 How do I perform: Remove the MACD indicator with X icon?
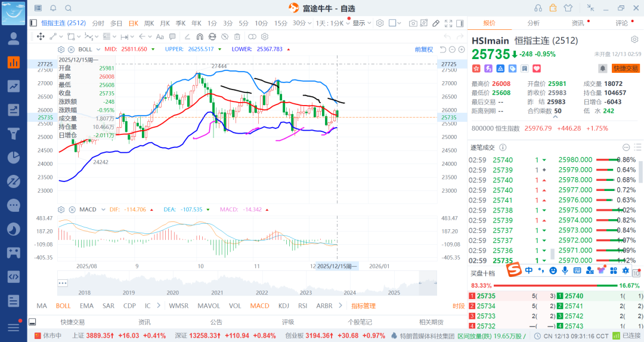(x=72, y=209)
